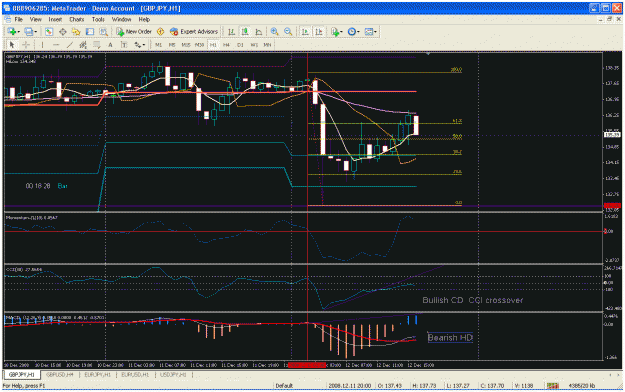This screenshot has height=392, width=625.
Task: Click the 'Default' profile in status bar
Action: [284, 386]
